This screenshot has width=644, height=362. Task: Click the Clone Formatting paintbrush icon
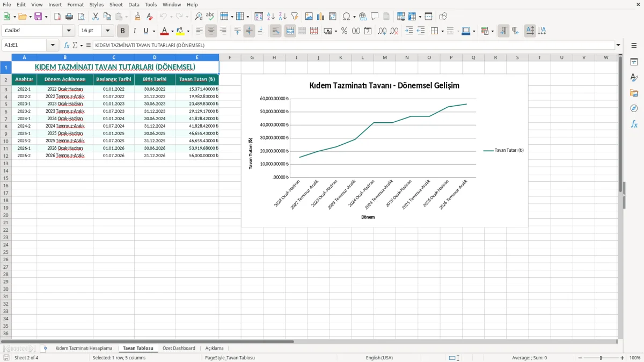point(138,17)
